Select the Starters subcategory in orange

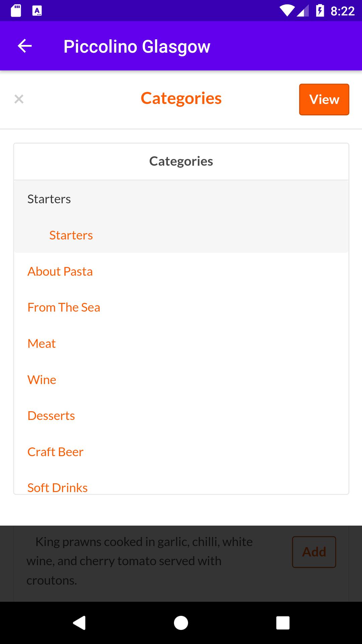click(x=71, y=235)
